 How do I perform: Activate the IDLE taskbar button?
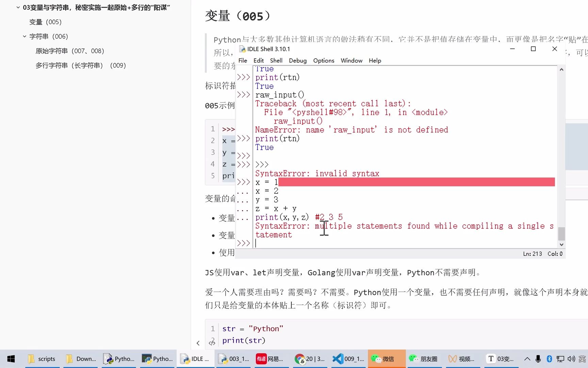click(195, 359)
